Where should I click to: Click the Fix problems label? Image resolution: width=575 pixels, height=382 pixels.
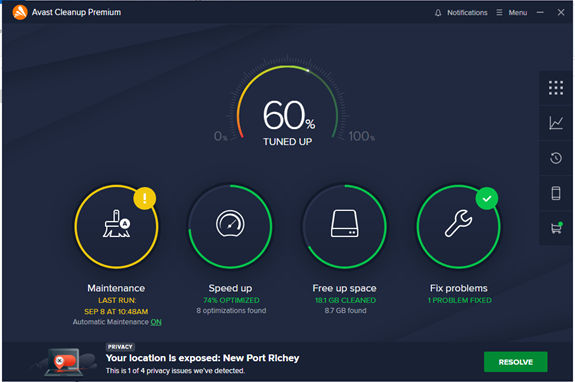pyautogui.click(x=459, y=288)
